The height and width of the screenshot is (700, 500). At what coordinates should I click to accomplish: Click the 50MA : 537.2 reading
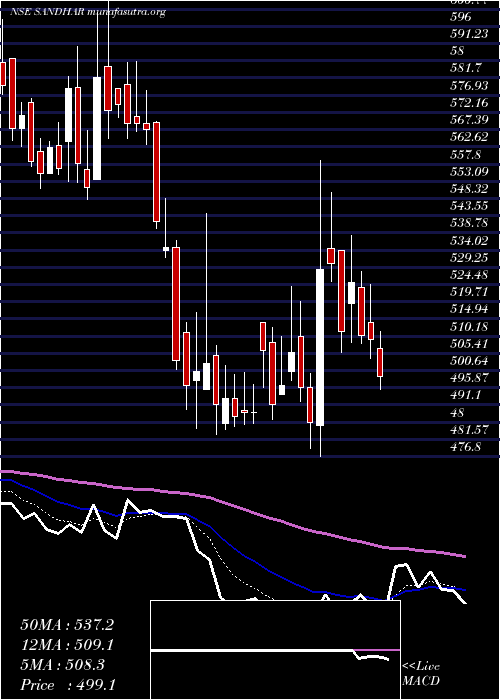click(x=67, y=625)
